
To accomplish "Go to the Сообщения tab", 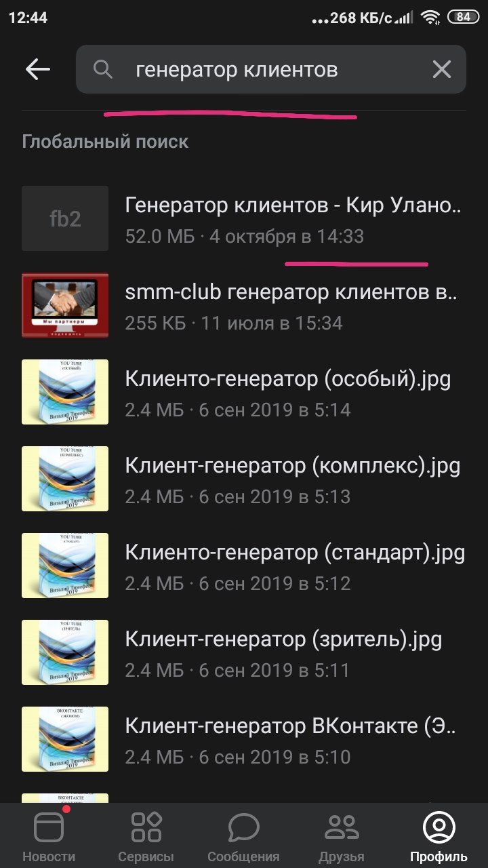I will coord(244,835).
